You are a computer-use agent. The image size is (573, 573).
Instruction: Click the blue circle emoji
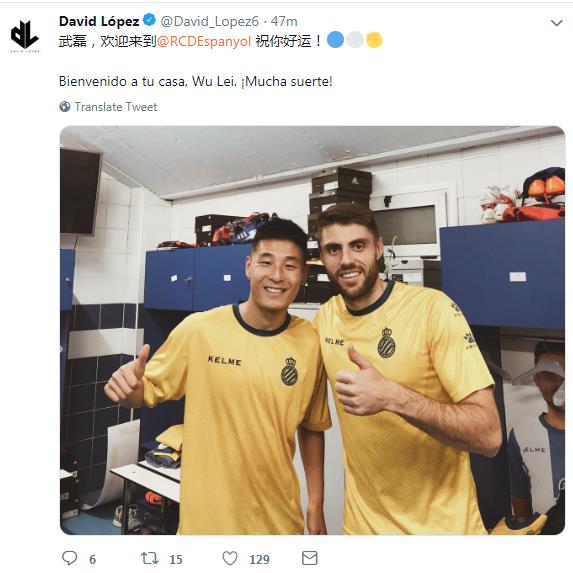click(x=335, y=40)
